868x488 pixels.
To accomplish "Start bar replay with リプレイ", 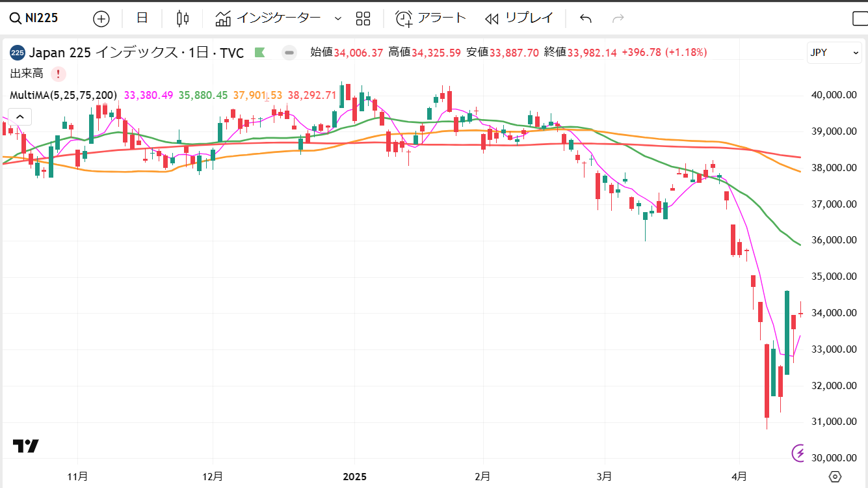I will (x=519, y=18).
